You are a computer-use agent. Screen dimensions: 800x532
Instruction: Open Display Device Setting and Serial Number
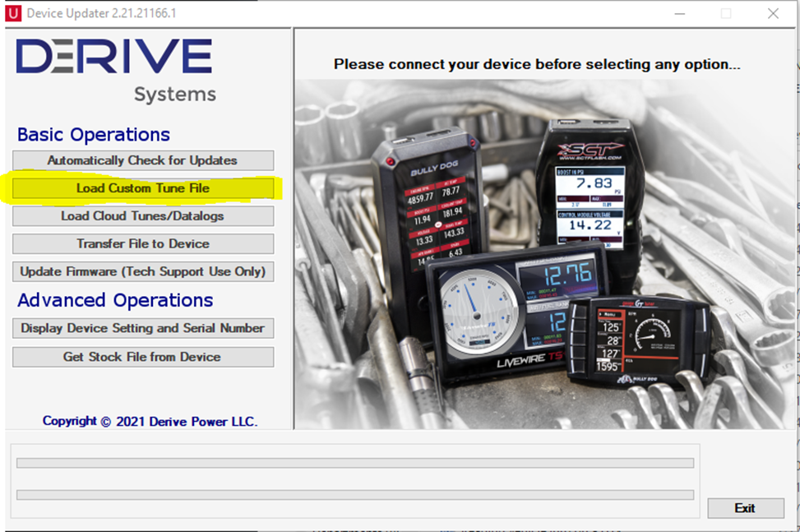pos(143,328)
